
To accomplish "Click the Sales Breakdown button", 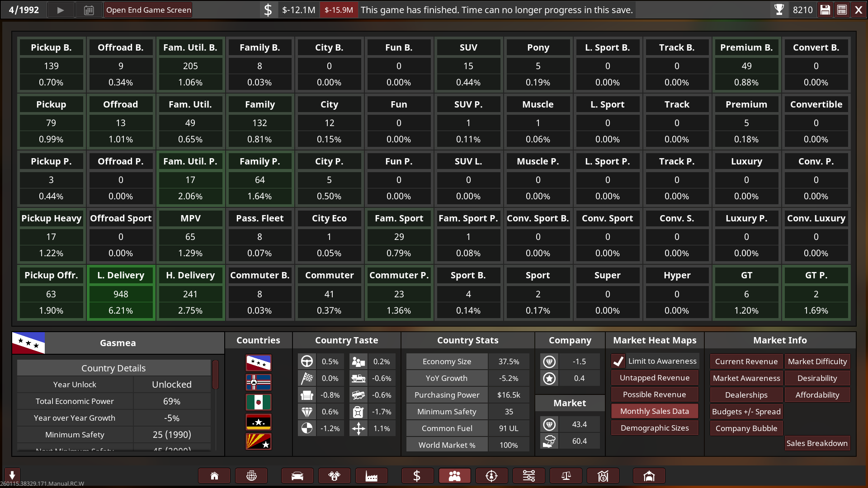I will 816,443.
